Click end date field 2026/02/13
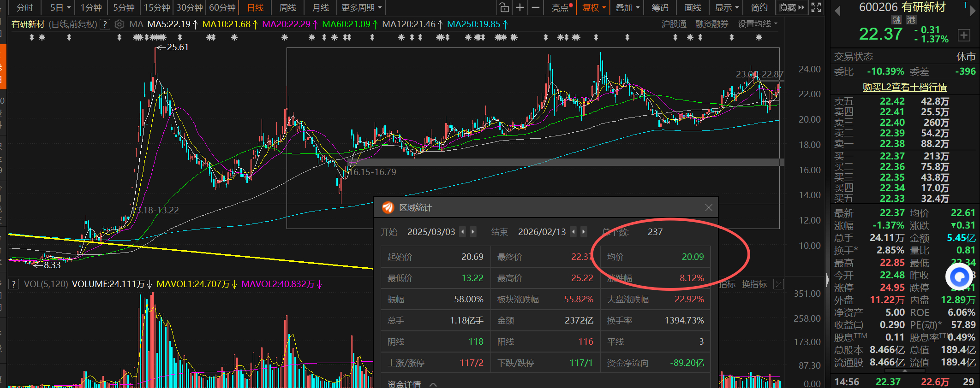Screen dimensions: 980x388 click(542, 232)
